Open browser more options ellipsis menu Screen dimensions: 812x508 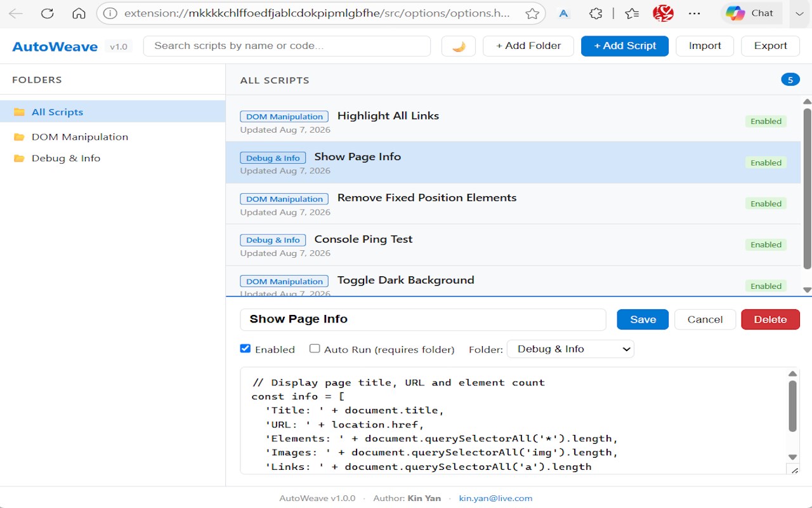coord(695,13)
